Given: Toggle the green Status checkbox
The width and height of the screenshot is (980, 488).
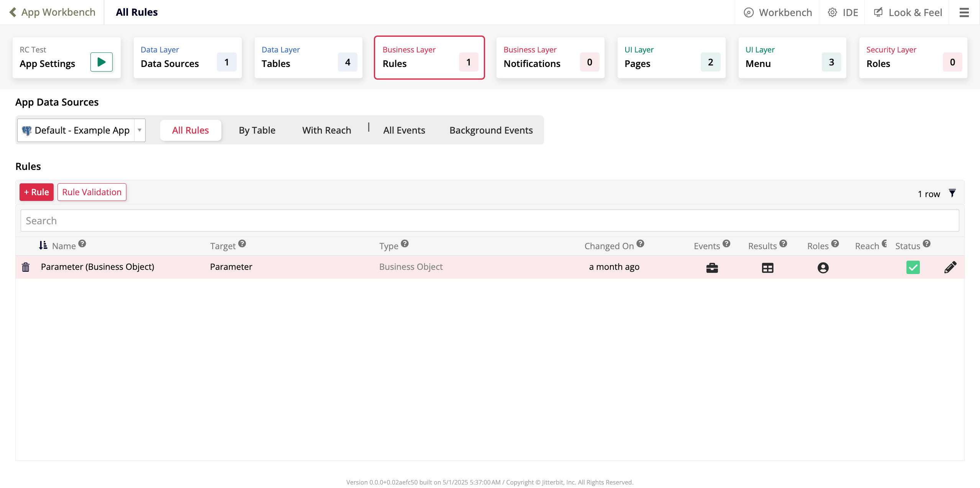Looking at the screenshot, I should pos(913,267).
